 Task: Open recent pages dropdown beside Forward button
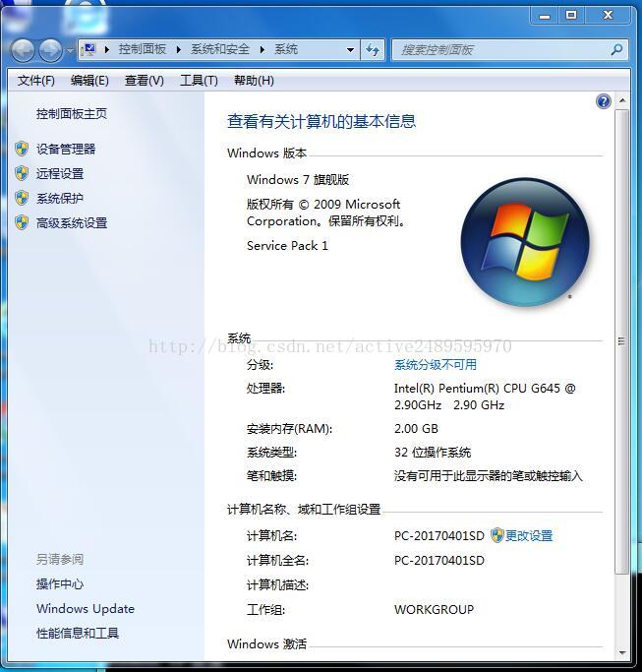coord(70,51)
